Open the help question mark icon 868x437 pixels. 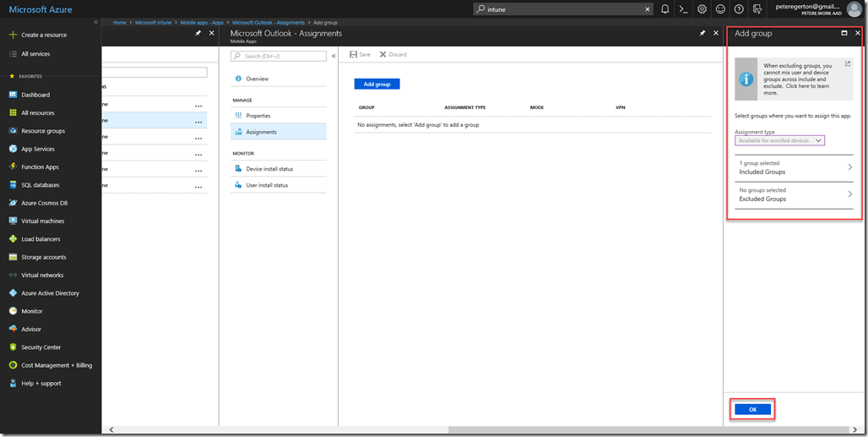(x=739, y=9)
